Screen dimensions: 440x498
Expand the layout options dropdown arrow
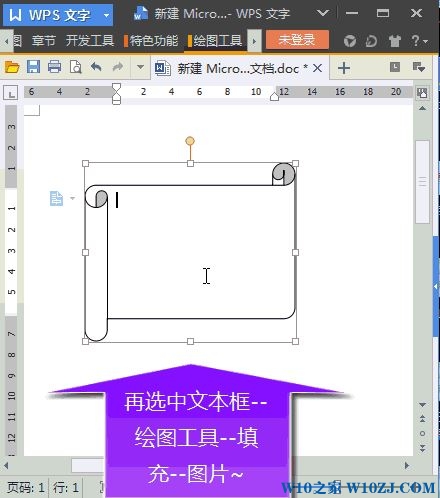pos(72,198)
